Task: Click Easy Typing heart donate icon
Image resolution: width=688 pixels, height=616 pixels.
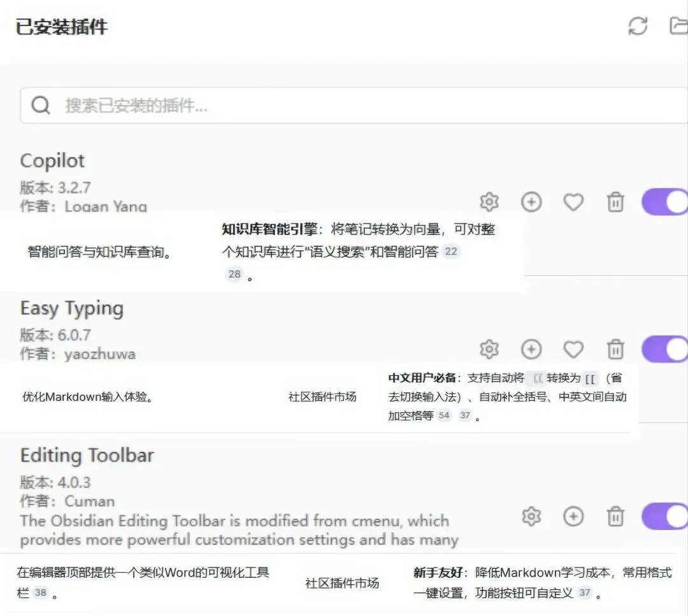Action: coord(573,350)
